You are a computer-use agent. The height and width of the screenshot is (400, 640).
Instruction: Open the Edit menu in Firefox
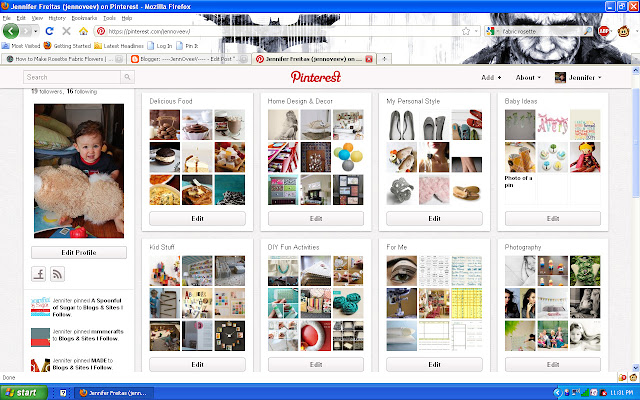tap(21, 18)
